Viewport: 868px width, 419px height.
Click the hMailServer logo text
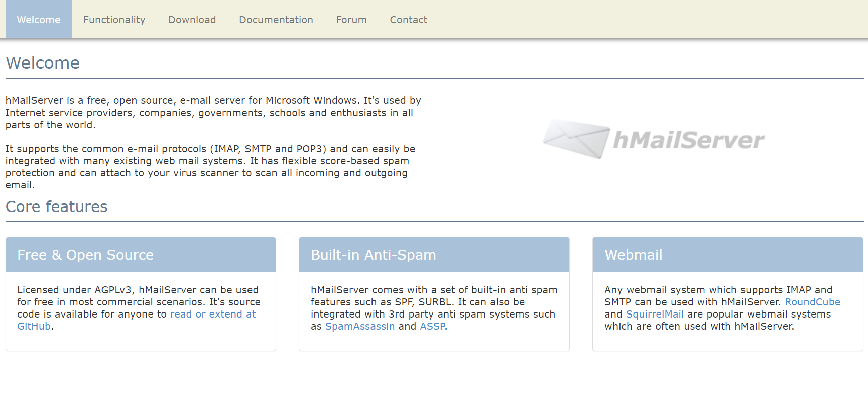(688, 140)
